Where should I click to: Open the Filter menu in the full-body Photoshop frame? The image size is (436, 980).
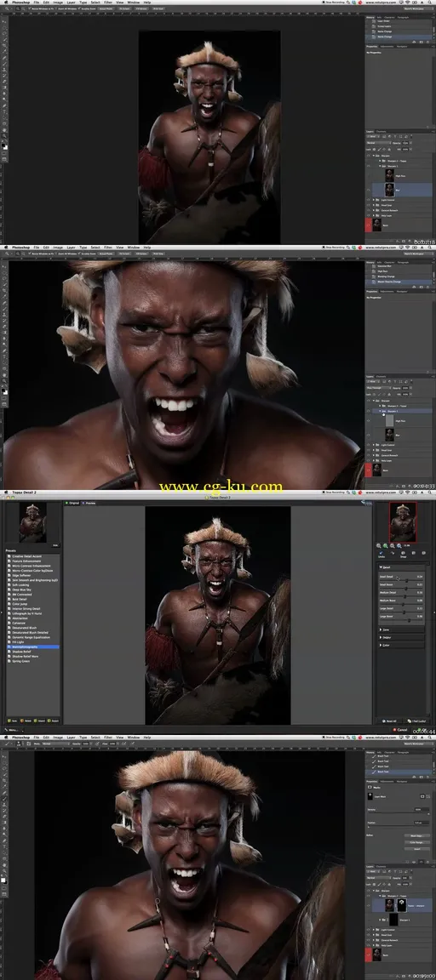107,3
